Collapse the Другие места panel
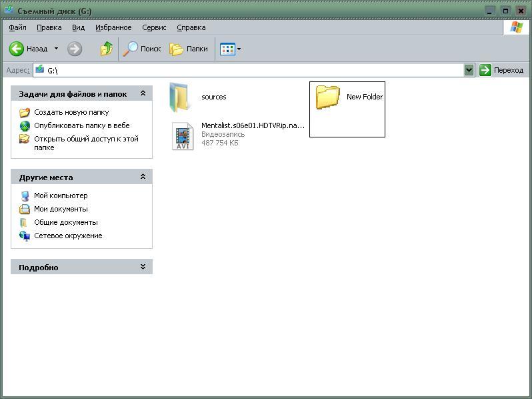532x399 pixels. (143, 177)
